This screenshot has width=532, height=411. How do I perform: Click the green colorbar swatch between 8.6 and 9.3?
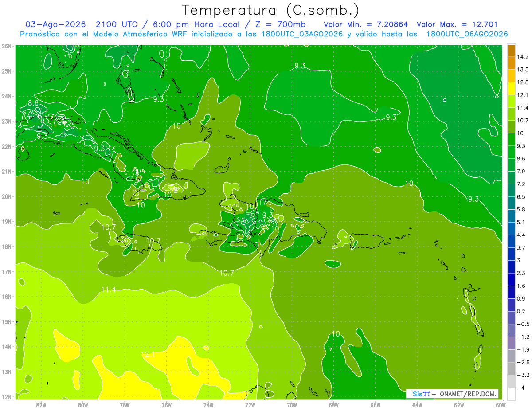[511, 152]
